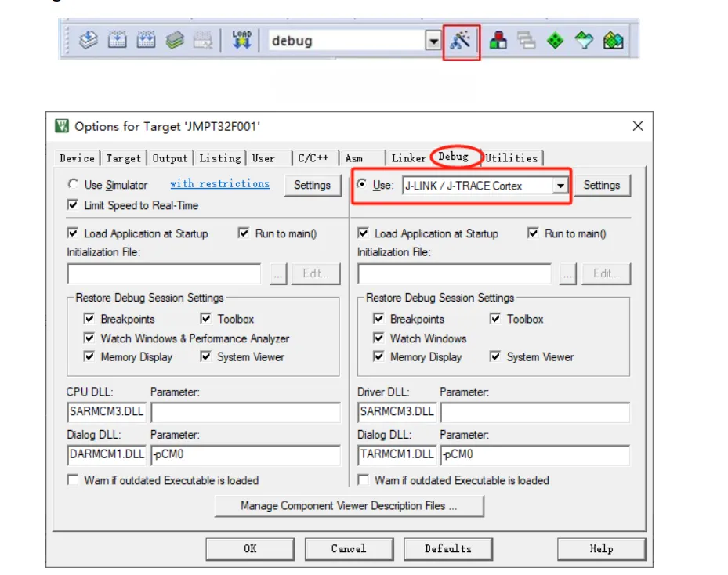Image resolution: width=728 pixels, height=575 pixels.
Task: Click hardware Initialization File input field
Action: point(454,274)
